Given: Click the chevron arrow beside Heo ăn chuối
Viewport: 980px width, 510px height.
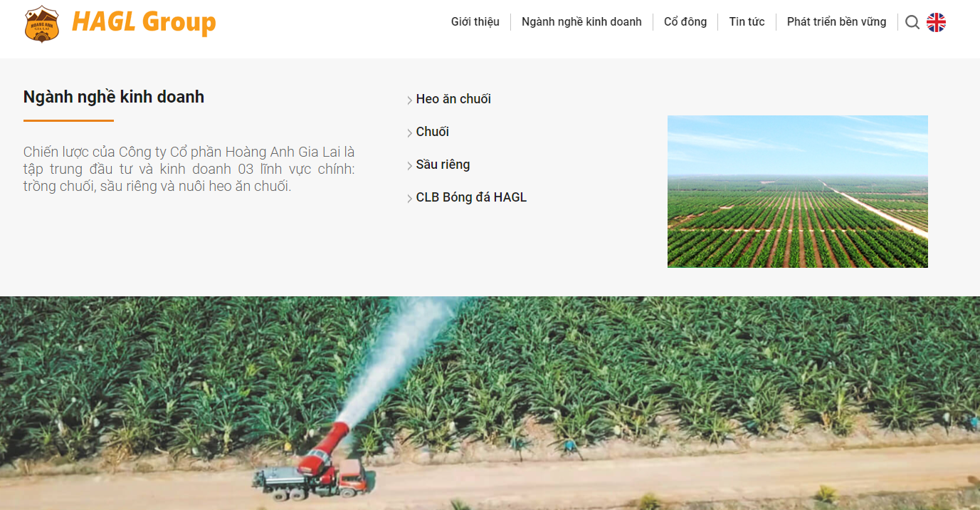Looking at the screenshot, I should [x=410, y=100].
